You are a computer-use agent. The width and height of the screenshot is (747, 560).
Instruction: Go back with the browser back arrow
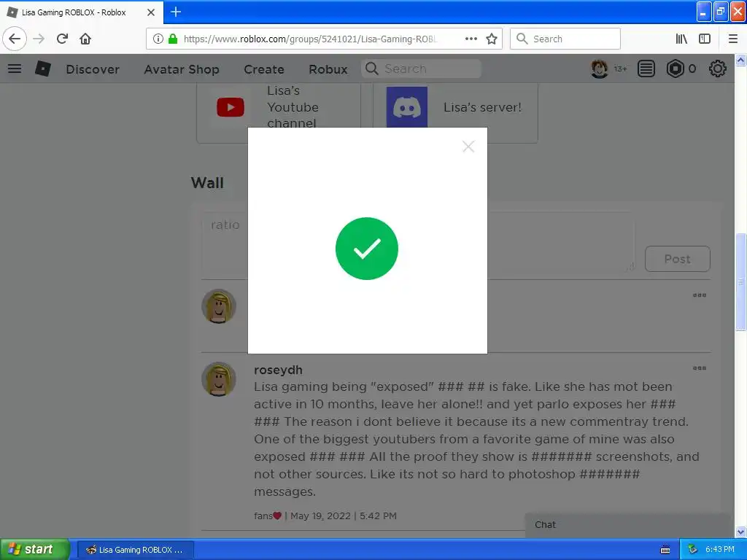click(15, 39)
